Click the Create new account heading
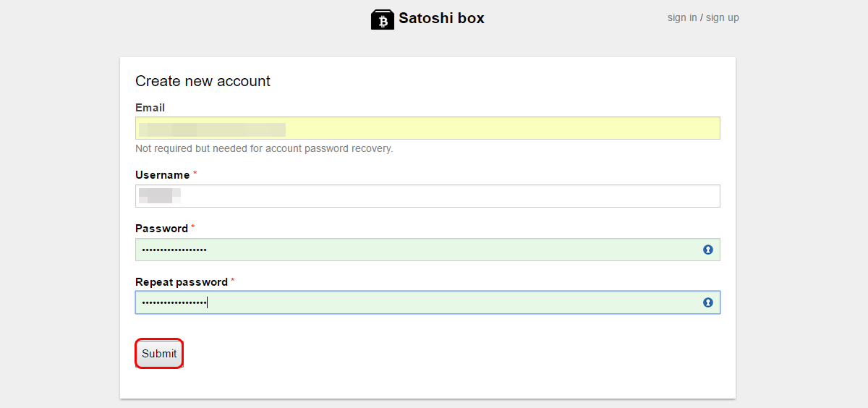Viewport: 868px width, 408px height. (203, 81)
